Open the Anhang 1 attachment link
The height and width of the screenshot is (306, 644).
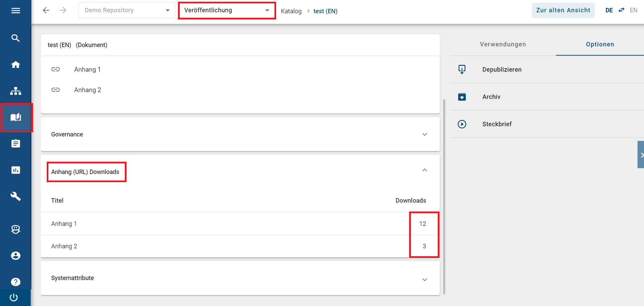pyautogui.click(x=87, y=70)
